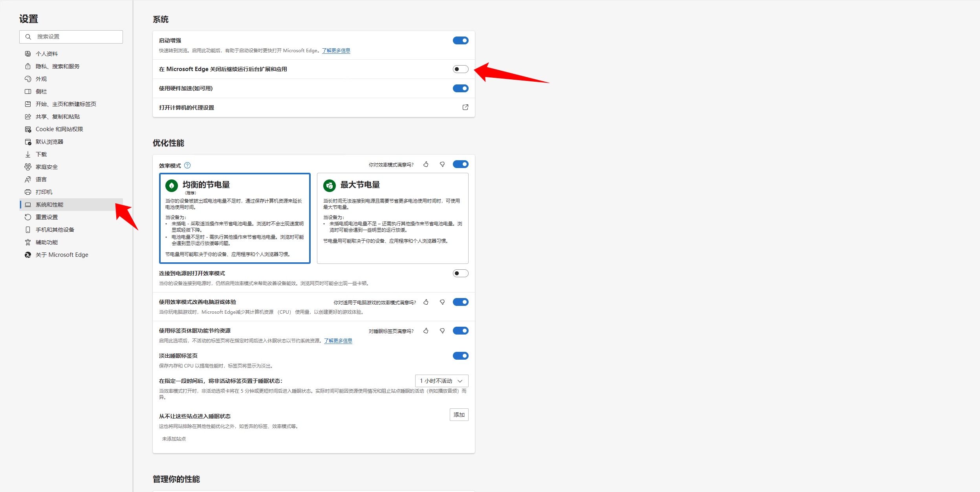
Task: Click Add button for never-sleep sites
Action: point(459,415)
